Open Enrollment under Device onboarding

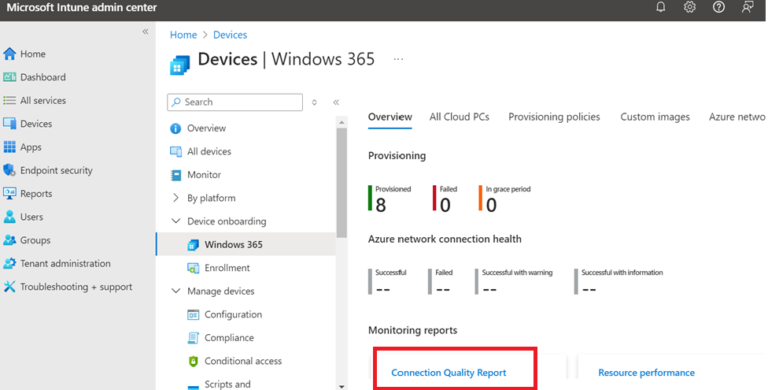[x=227, y=268]
